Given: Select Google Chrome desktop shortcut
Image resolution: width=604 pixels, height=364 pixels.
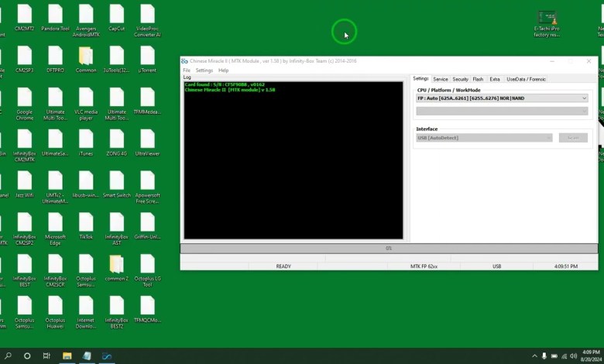Looking at the screenshot, I should (25, 104).
